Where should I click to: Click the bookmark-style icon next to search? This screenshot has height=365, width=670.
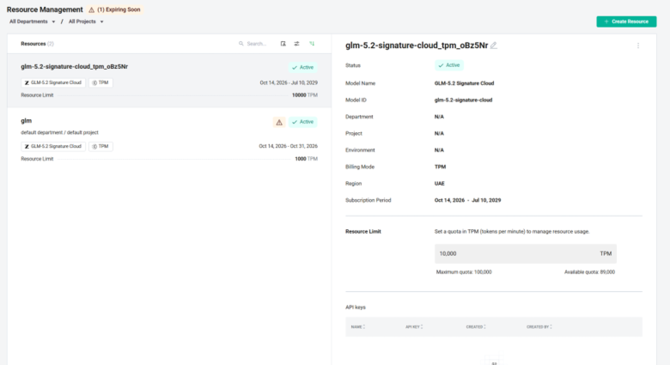pos(283,44)
